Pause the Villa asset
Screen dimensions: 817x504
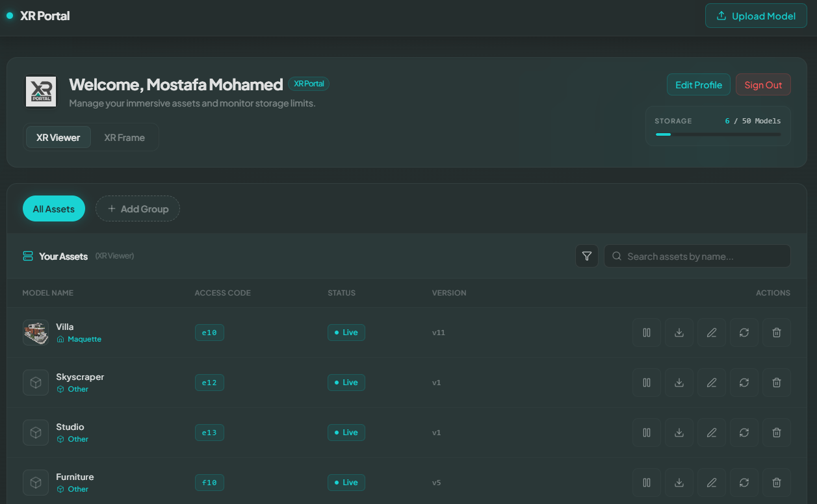point(647,333)
